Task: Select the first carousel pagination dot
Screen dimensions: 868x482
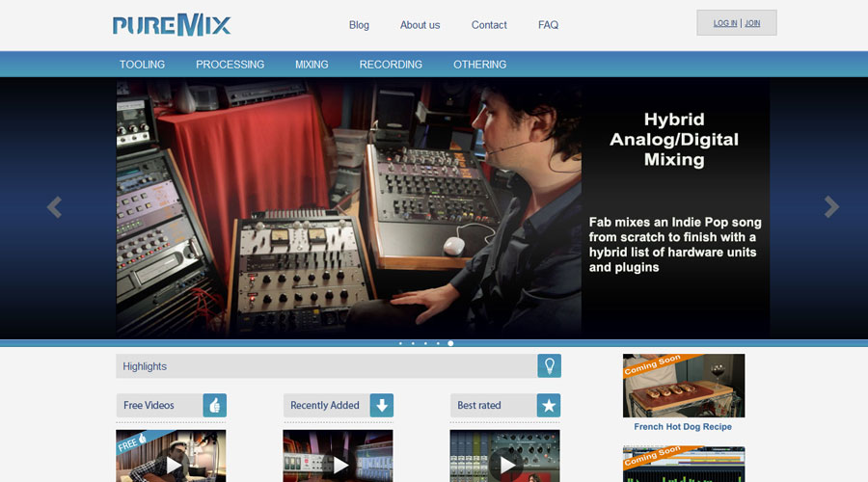Action: [x=400, y=343]
